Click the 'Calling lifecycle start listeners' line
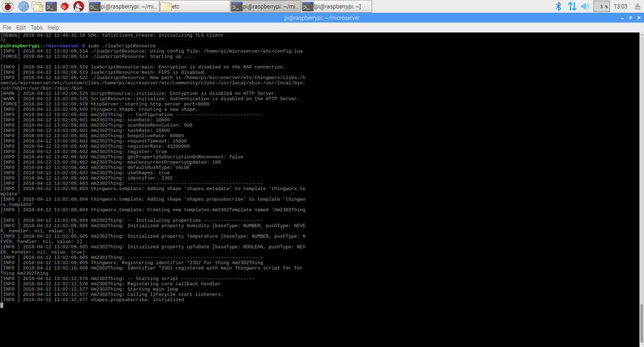Viewport: 644px width, 347px height. point(112,294)
